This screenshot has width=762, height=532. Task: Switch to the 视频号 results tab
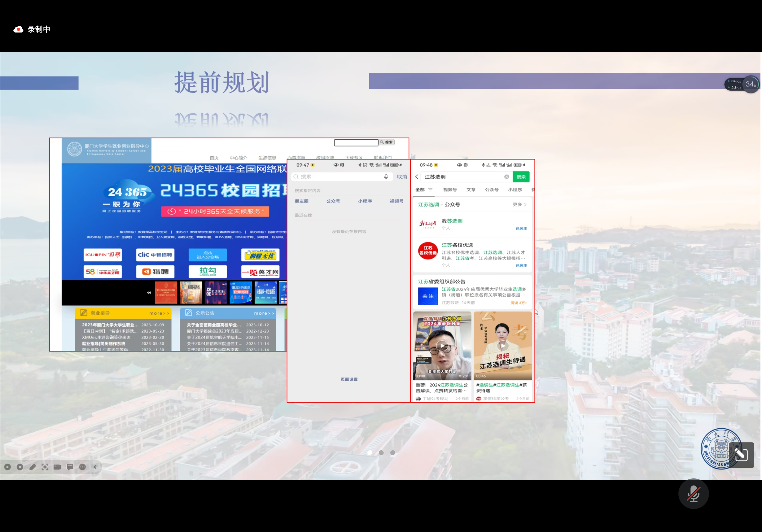click(450, 190)
